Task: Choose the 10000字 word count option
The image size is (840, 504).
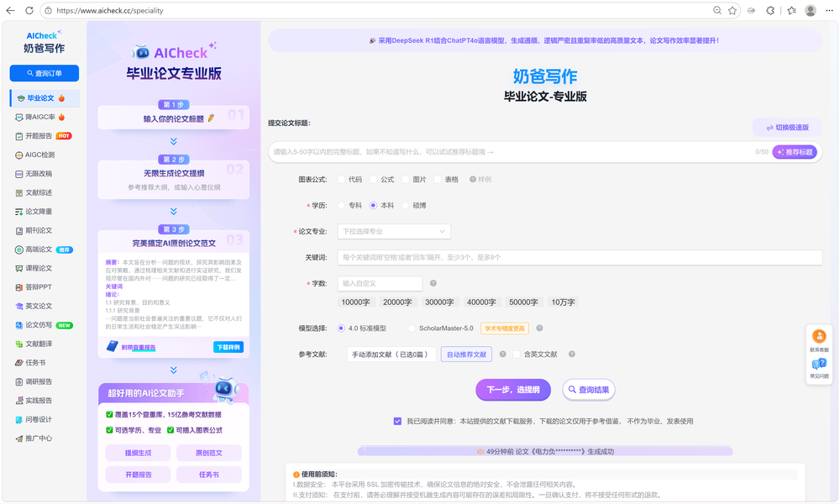Action: click(355, 302)
